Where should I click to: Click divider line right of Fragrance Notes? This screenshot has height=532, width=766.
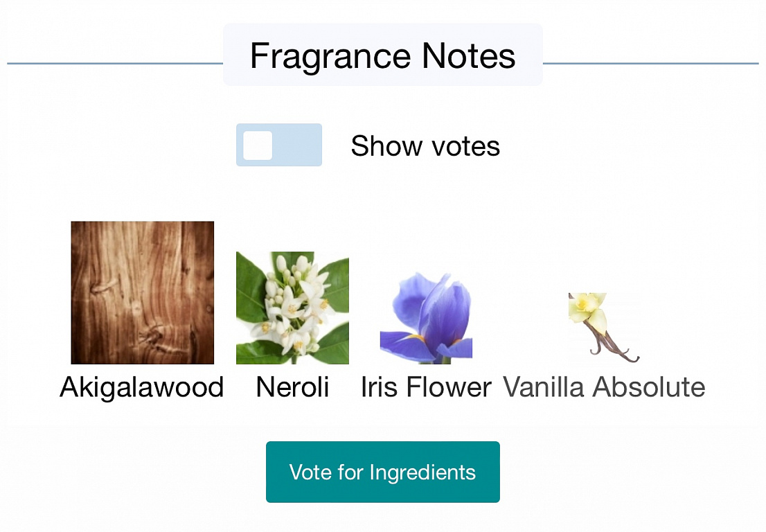(651, 64)
